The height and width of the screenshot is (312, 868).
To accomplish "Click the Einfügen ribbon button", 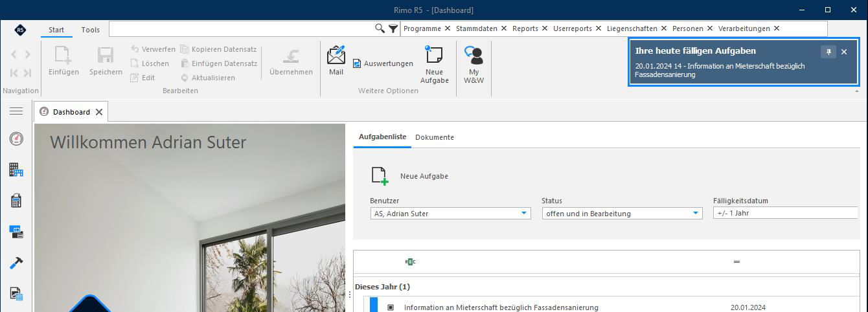I will tap(63, 61).
